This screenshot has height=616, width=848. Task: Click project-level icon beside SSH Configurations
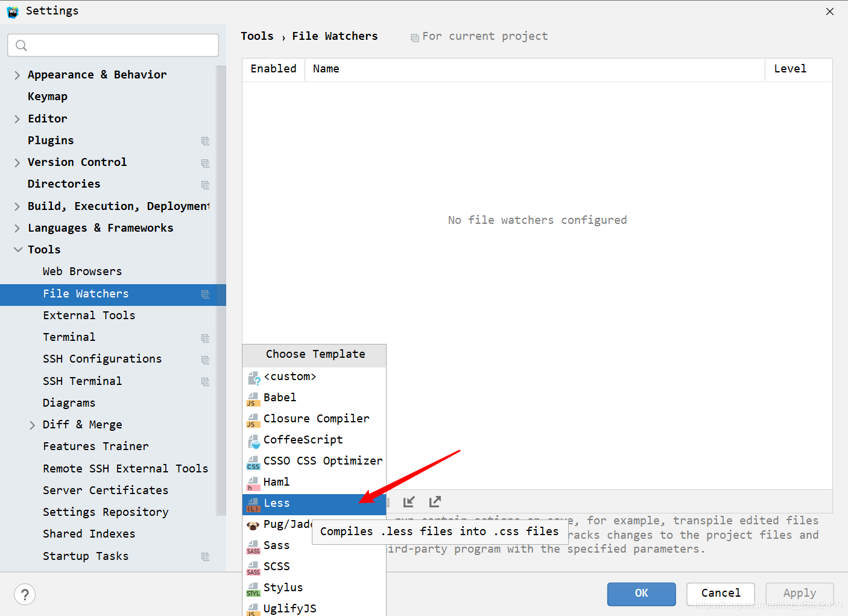click(205, 360)
